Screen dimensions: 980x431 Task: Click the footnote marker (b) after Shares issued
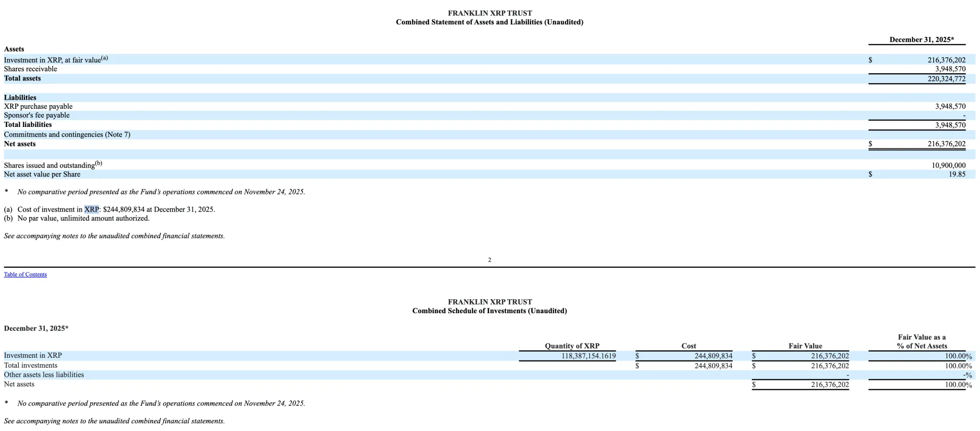coord(98,163)
